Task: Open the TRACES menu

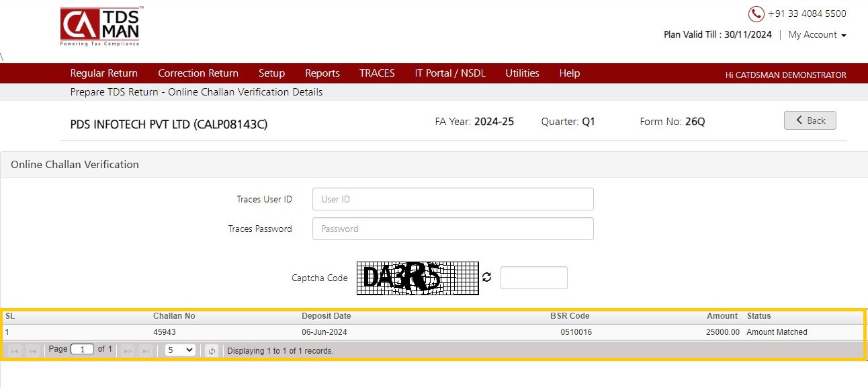Action: [x=377, y=73]
